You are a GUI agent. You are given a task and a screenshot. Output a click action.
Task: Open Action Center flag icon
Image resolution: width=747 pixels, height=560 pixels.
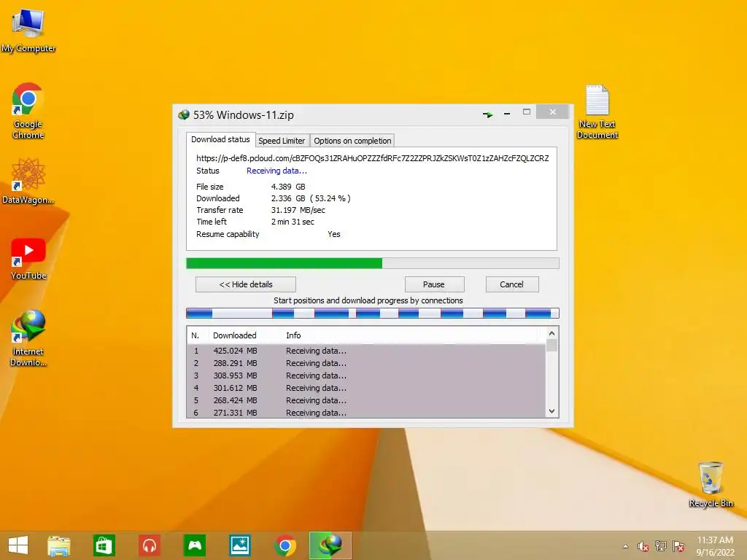tap(678, 546)
